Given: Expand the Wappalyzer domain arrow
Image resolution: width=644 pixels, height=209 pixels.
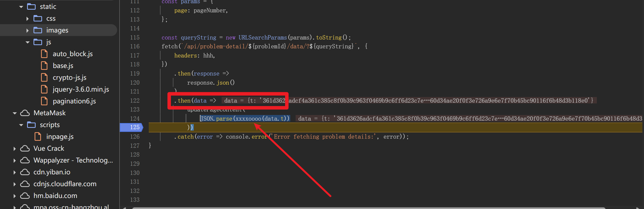Looking at the screenshot, I should (x=15, y=160).
